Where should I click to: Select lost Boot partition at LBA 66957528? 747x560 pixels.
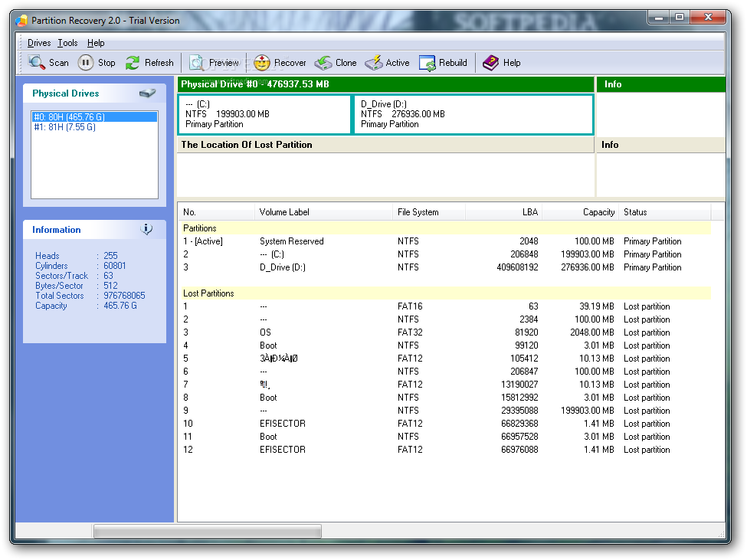point(444,437)
